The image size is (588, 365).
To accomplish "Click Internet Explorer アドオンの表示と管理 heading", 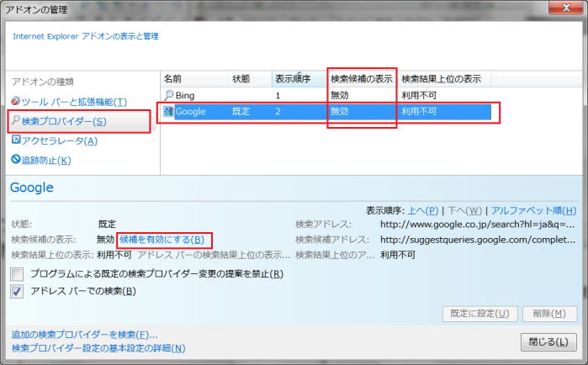I will click(x=86, y=36).
